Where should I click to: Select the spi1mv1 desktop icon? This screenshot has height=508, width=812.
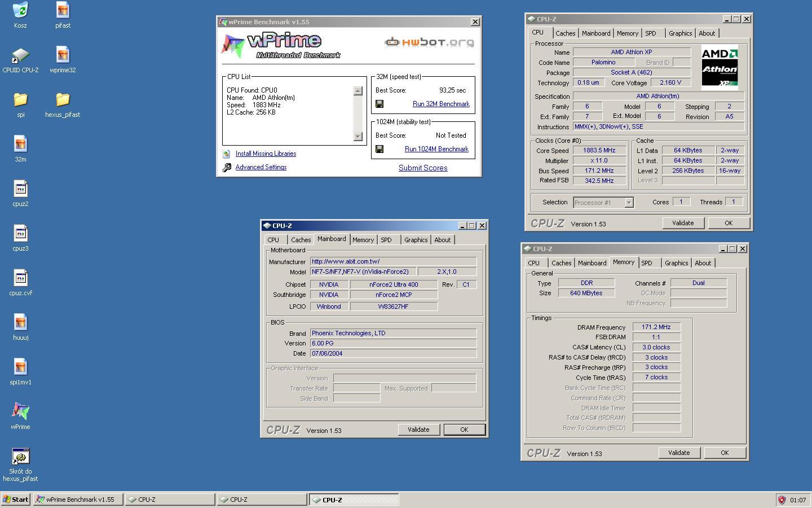[x=20, y=367]
